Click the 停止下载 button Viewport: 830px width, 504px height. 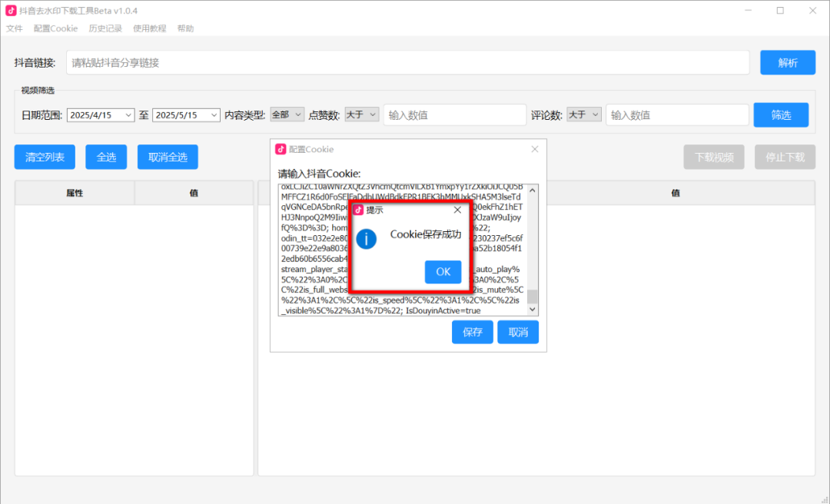tap(785, 157)
